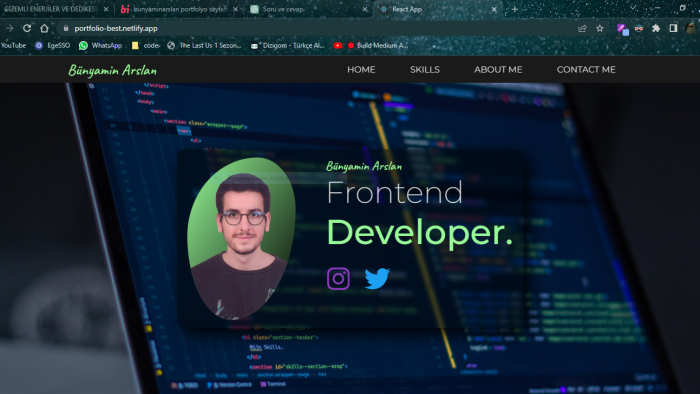The image size is (700, 394).
Task: Close the Soru ve cevap tab
Action: coord(365,9)
